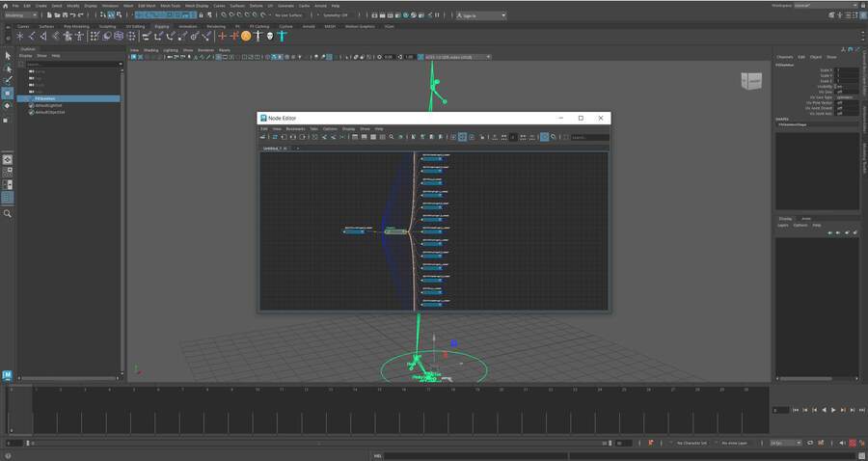Screen dimensions: 868x461
Task: Toggle the grid display icon in Node Editor
Action: point(462,137)
